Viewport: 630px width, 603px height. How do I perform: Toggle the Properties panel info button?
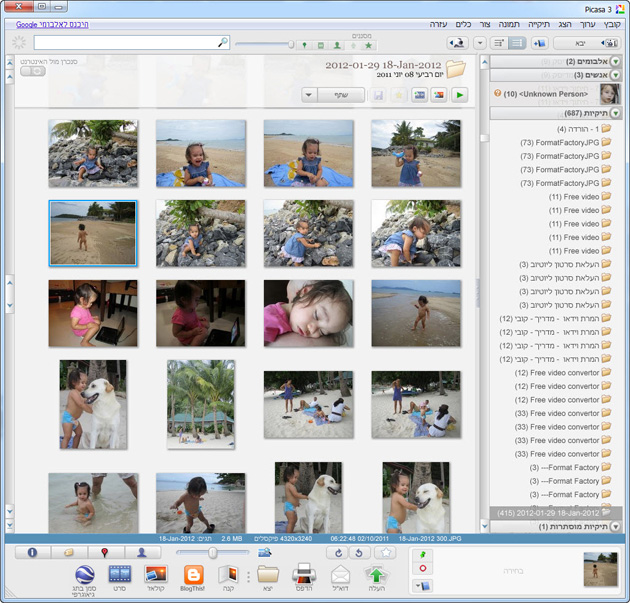33,552
